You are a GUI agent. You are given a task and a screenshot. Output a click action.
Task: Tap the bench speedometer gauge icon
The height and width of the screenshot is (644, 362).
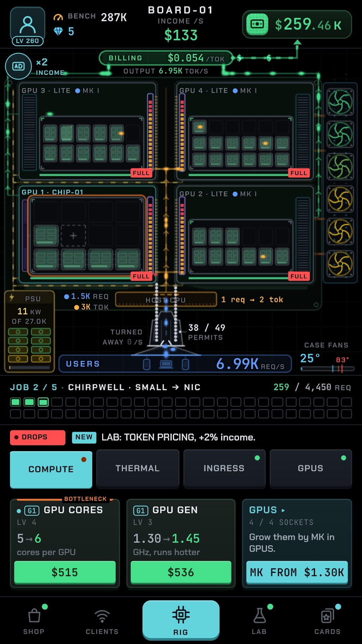pos(58,17)
